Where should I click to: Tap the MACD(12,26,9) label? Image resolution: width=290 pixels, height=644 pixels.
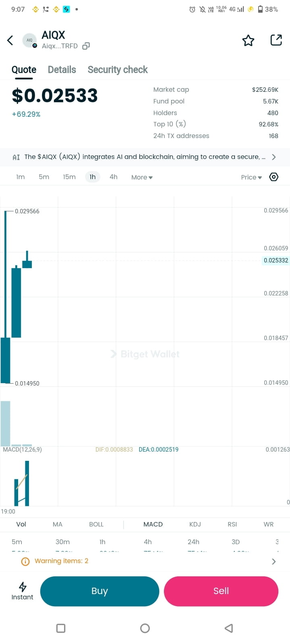click(x=22, y=450)
